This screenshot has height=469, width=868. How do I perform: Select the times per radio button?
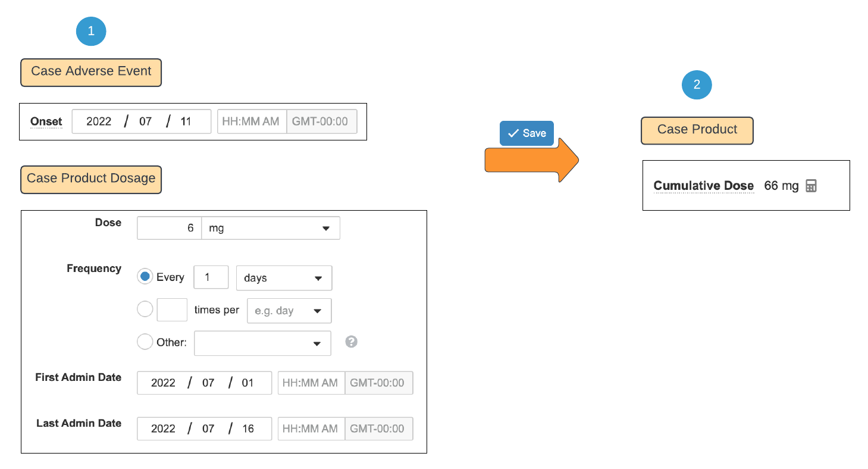(145, 309)
